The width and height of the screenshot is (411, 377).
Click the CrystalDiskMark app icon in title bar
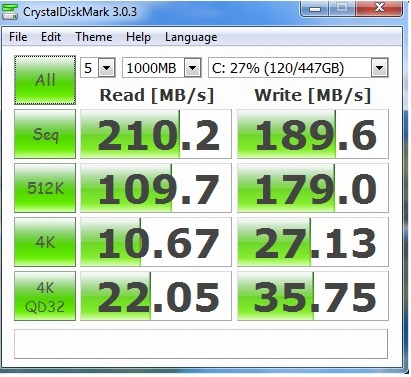click(x=10, y=11)
